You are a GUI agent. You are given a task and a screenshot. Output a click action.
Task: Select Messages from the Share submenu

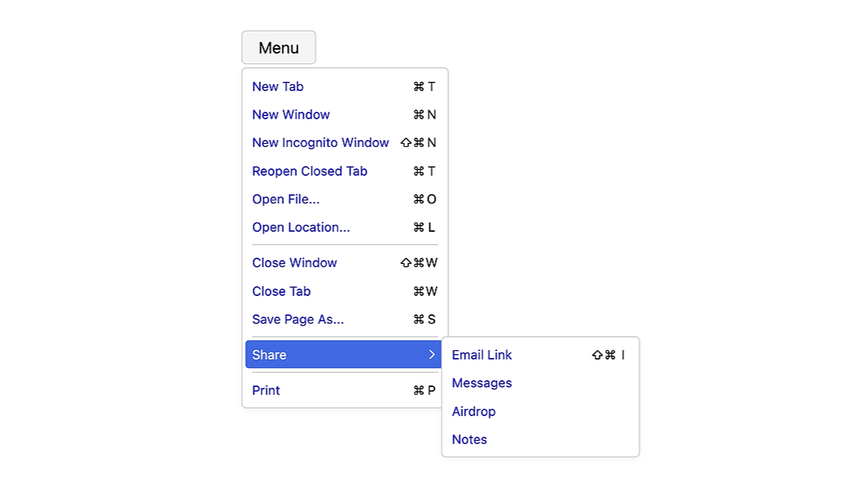click(481, 382)
